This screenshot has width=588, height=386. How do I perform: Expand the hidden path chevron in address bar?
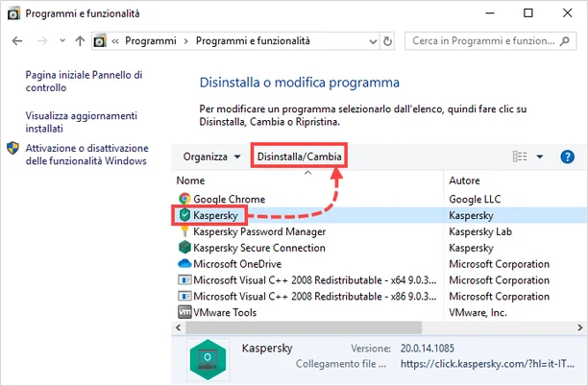click(x=115, y=41)
